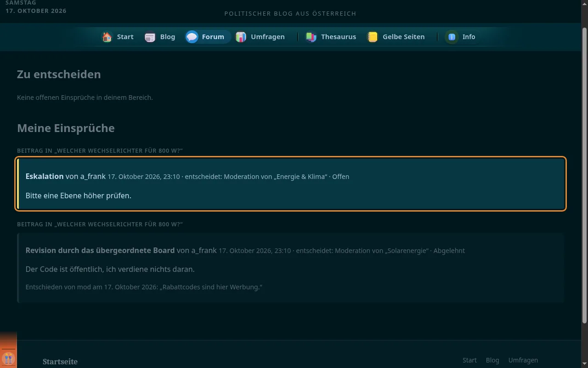Click 'Politischer Blog aus Österreich' tagline
The height and width of the screenshot is (368, 588).
(x=290, y=13)
